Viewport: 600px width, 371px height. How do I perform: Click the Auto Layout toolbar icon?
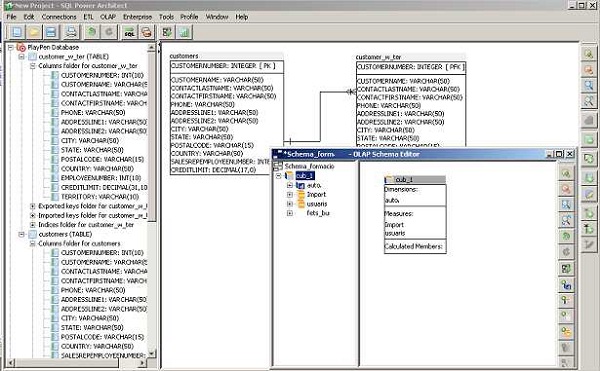pos(167,32)
